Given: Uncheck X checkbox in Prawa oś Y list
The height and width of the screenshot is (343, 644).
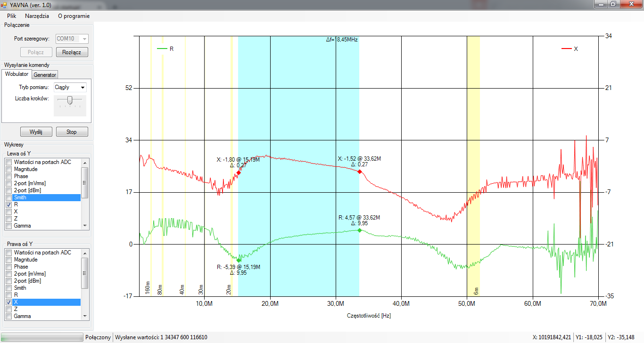Looking at the screenshot, I should [x=8, y=302].
